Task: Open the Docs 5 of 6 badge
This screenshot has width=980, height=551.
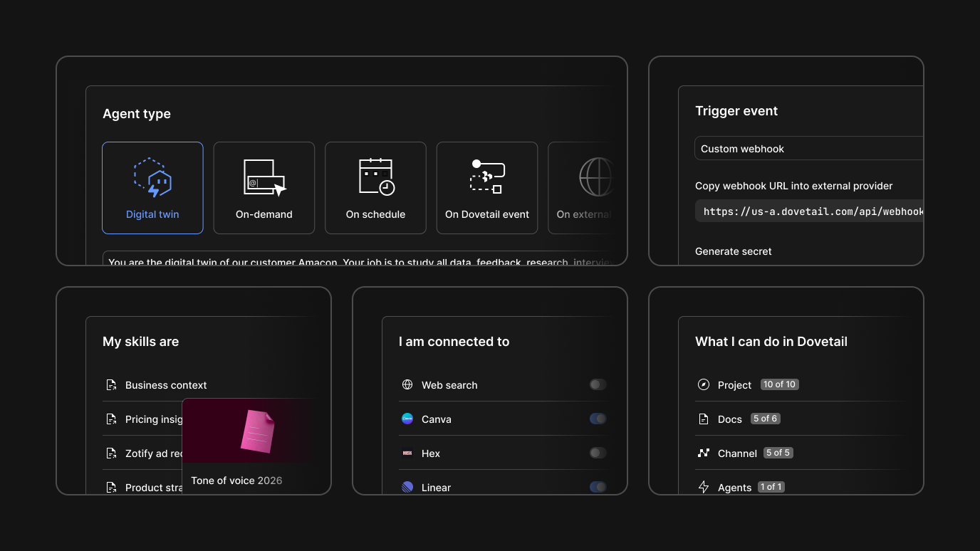Action: click(765, 419)
